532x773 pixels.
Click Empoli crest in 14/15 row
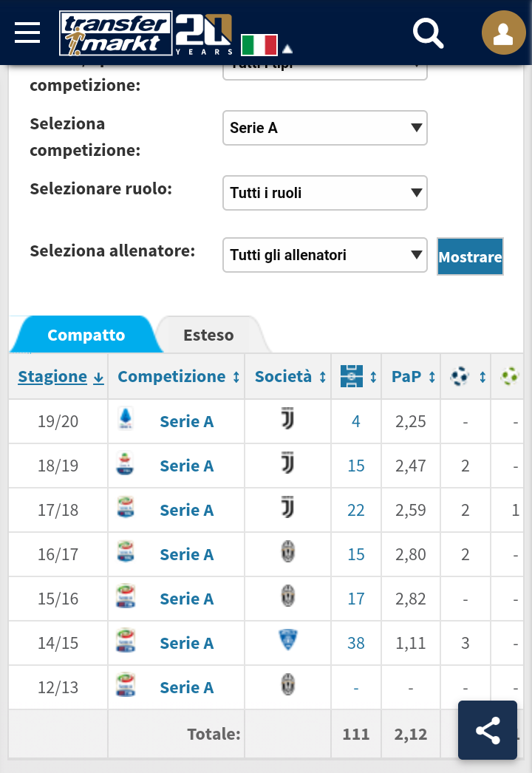point(288,641)
